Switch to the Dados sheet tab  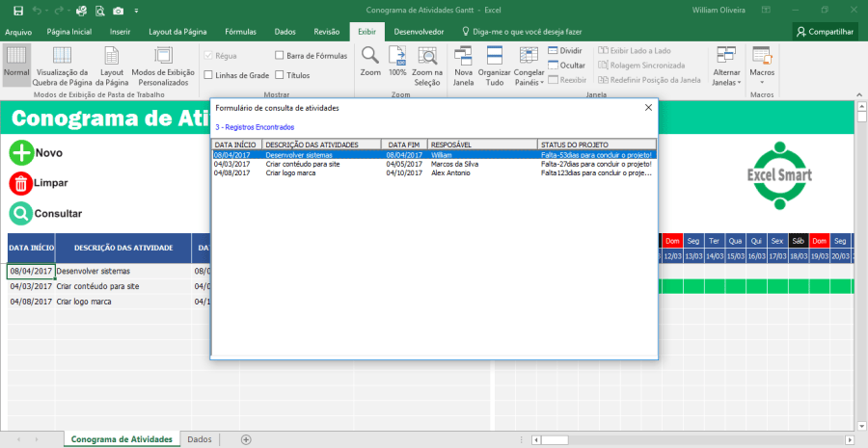[200, 439]
